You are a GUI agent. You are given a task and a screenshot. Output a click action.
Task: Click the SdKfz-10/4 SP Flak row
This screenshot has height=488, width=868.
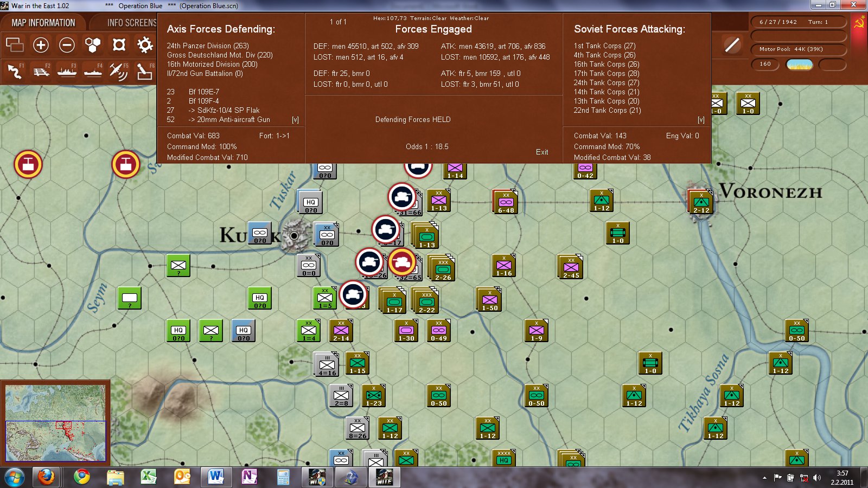[x=213, y=110]
